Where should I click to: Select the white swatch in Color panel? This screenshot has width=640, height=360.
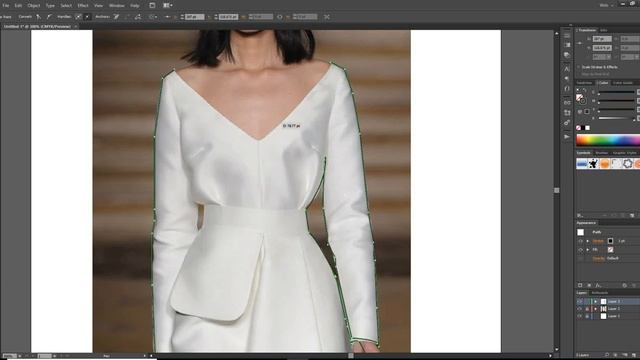tap(588, 128)
